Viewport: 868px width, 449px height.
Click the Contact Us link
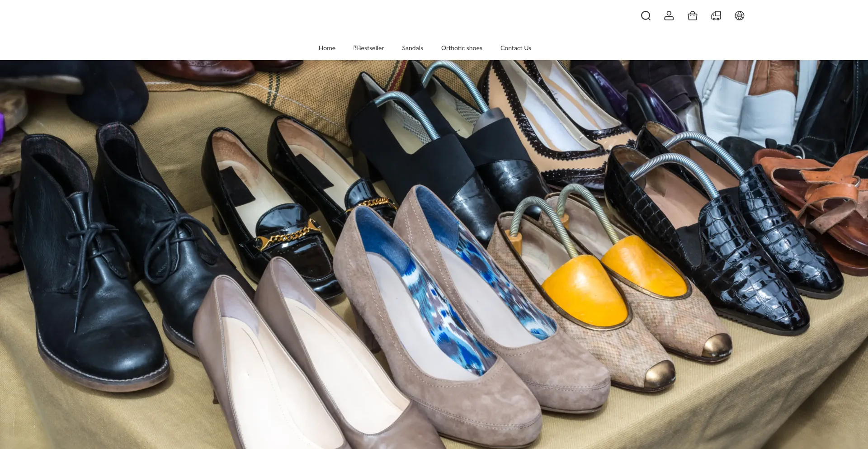click(x=515, y=48)
